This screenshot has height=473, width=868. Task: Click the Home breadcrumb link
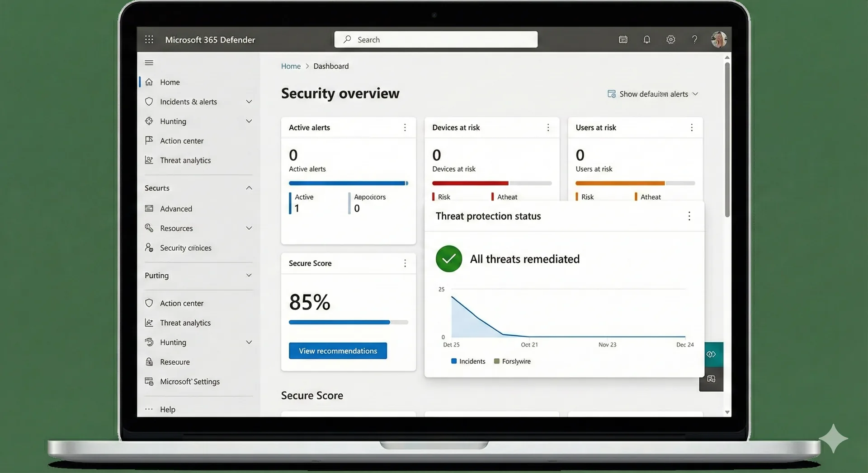pyautogui.click(x=291, y=66)
